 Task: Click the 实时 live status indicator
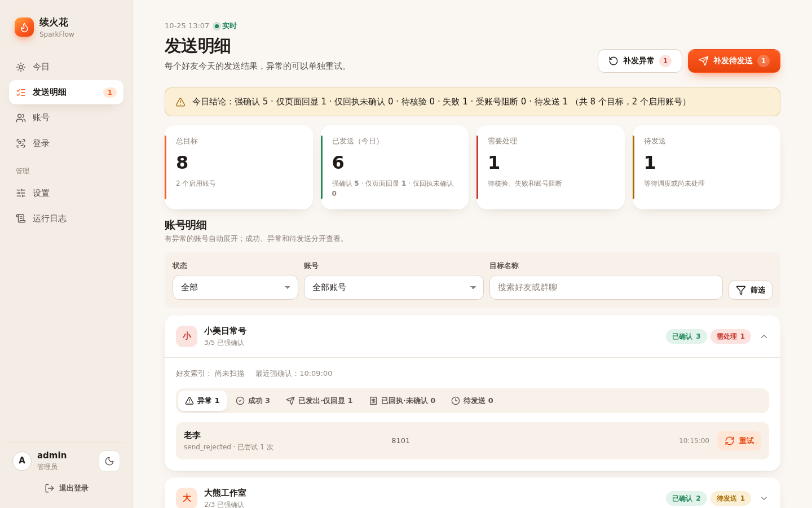pyautogui.click(x=225, y=26)
